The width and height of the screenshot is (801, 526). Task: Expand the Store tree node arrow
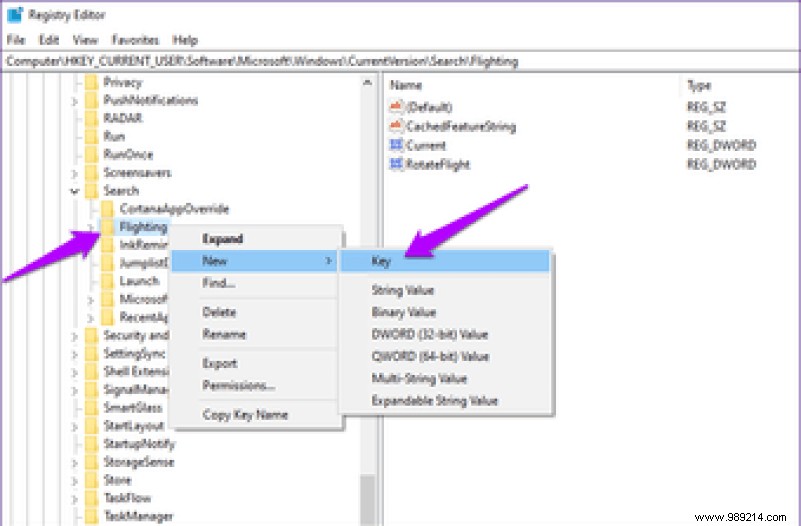pyautogui.click(x=75, y=481)
